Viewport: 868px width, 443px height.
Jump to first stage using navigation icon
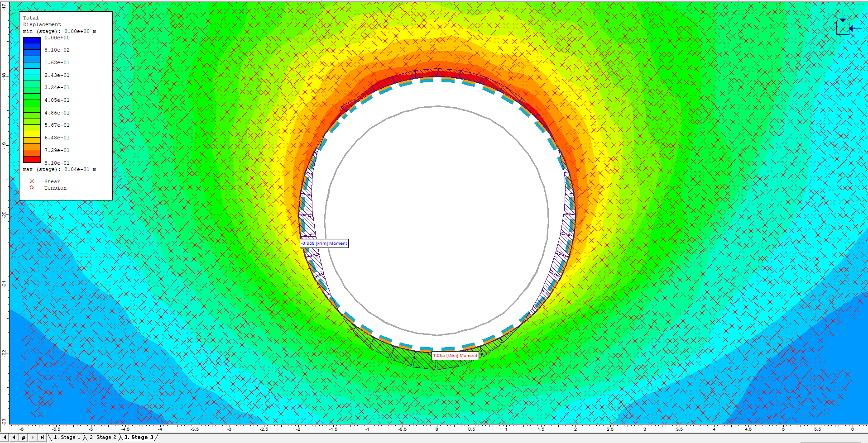coord(5,437)
